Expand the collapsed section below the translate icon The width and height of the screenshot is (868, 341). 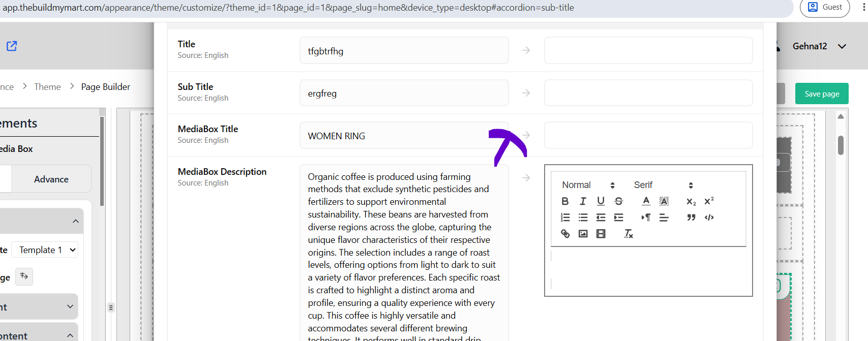tap(70, 306)
